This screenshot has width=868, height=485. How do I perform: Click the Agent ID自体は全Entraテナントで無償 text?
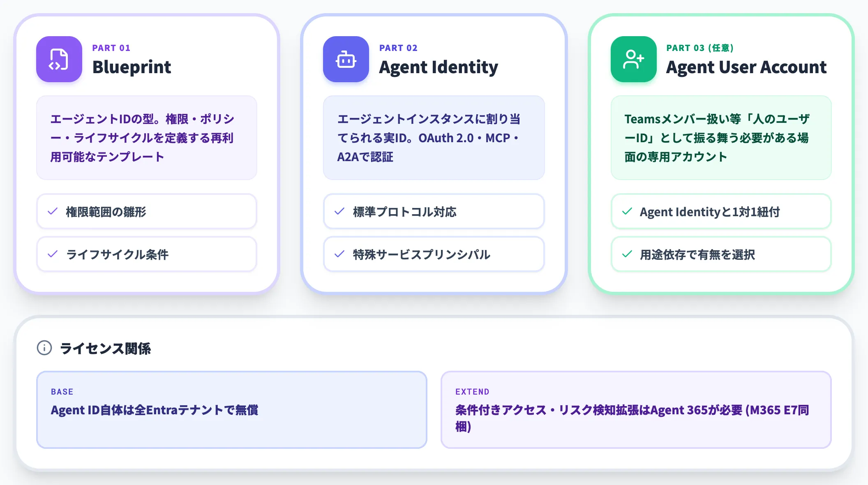click(155, 410)
